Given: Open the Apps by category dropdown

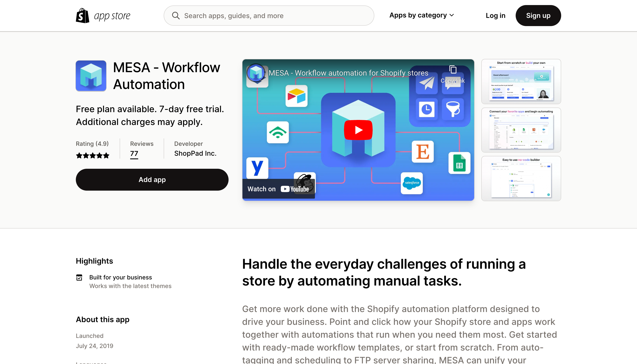Looking at the screenshot, I should click(421, 15).
